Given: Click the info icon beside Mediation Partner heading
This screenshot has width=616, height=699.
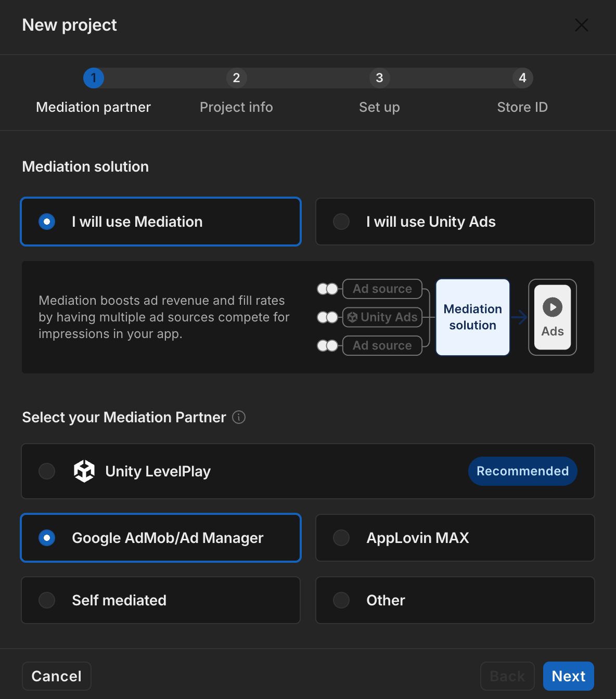Looking at the screenshot, I should coord(239,417).
